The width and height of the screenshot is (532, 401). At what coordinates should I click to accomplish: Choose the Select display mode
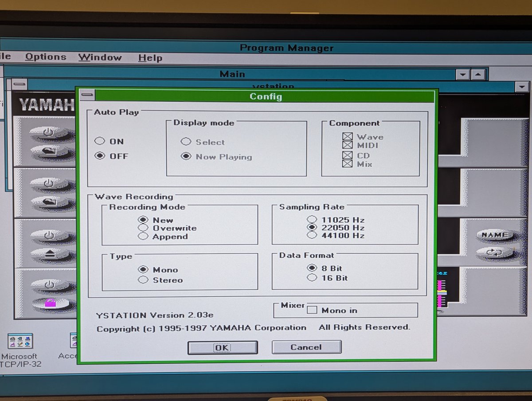coord(203,142)
